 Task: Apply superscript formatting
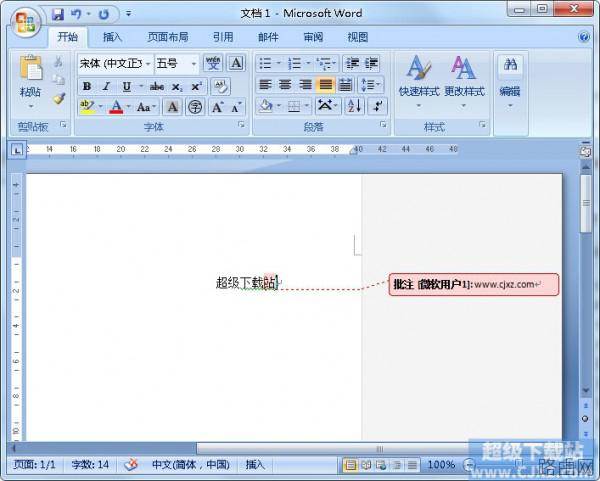pos(196,87)
